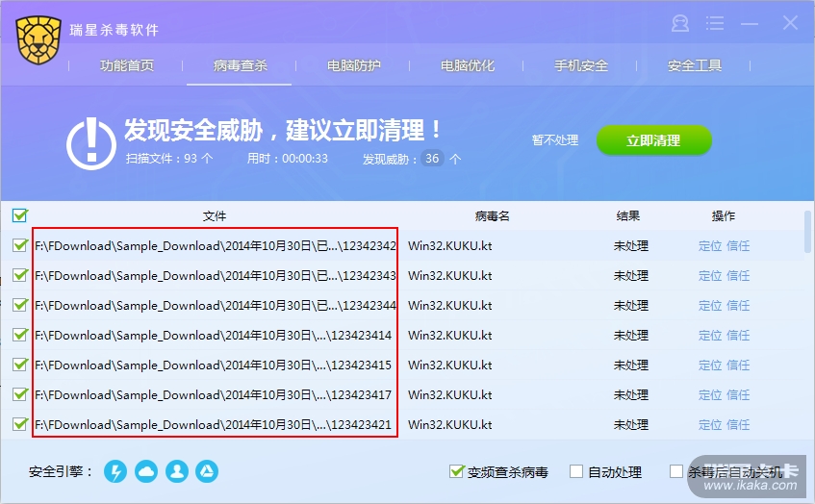Screen dimensions: 815x504
Task: Select the file path ending in 123423421
Action: pyautogui.click(x=213, y=425)
